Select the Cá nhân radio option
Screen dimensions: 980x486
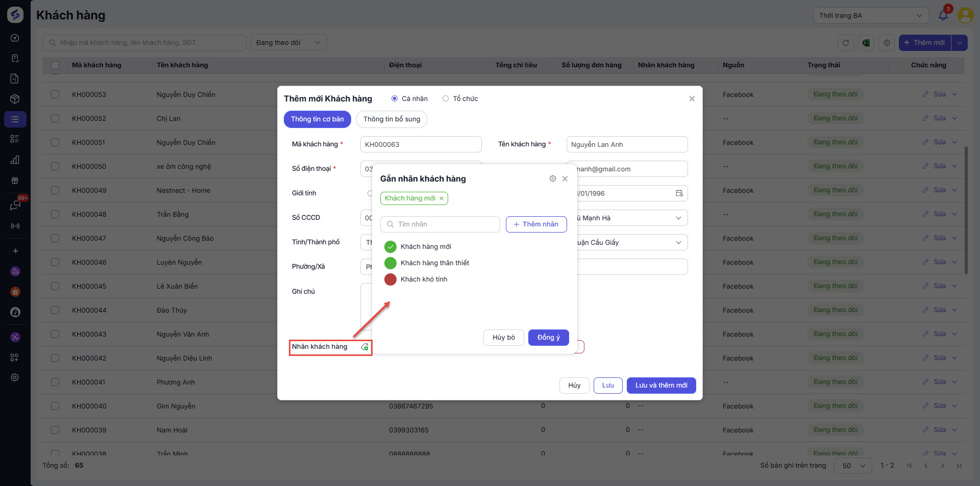[x=395, y=99]
